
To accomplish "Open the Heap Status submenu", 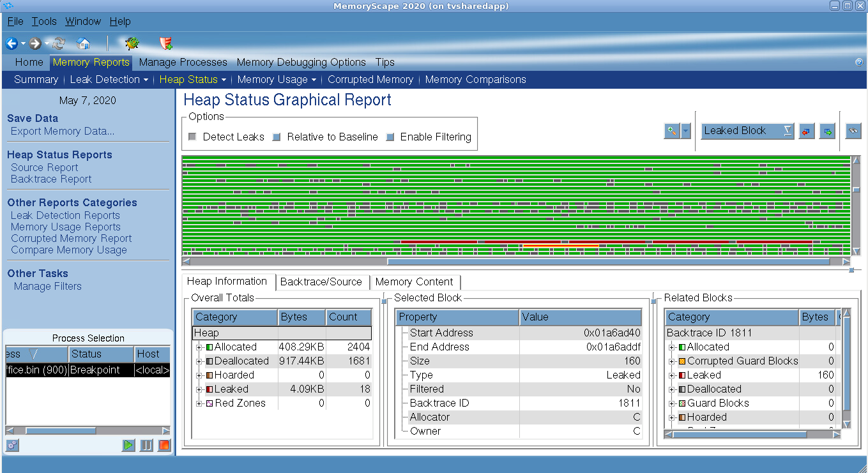I will (193, 80).
